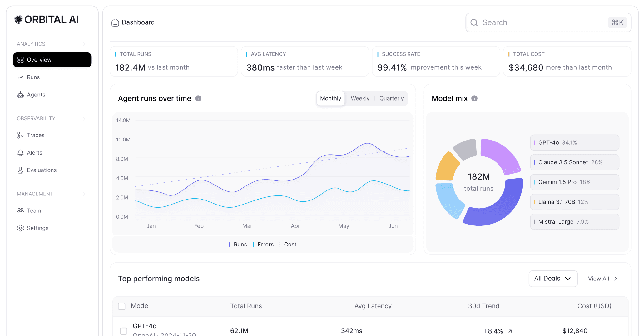This screenshot has height=336, width=644.
Task: Switch chart to Monthly view
Action: [331, 99]
